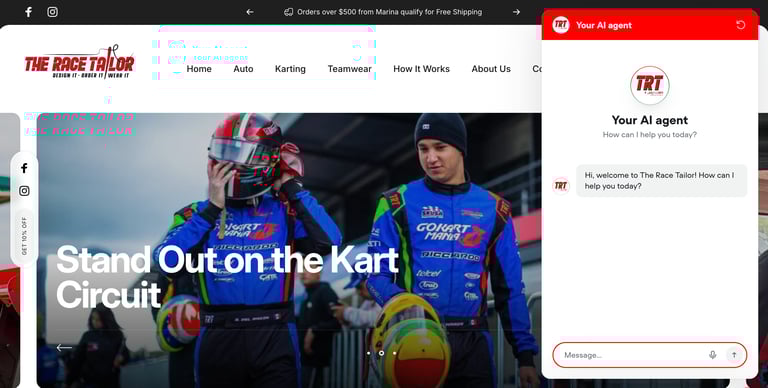
Task: Click large TRT logo in chat
Action: 649,85
